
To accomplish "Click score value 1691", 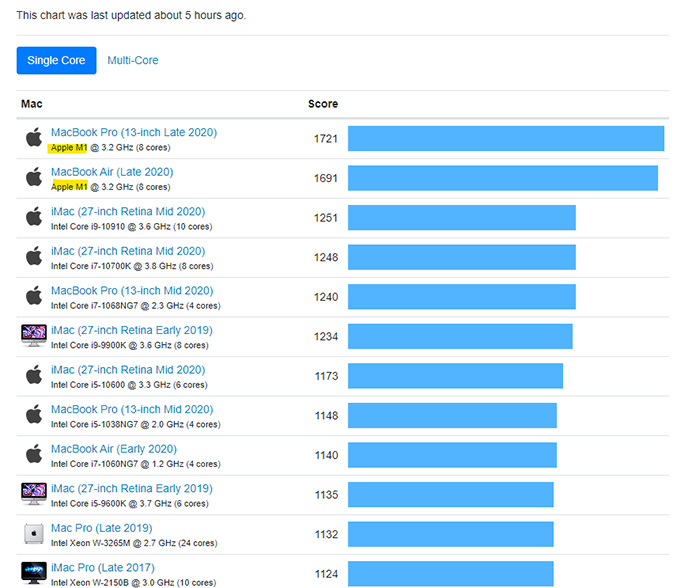I will pos(326,179).
